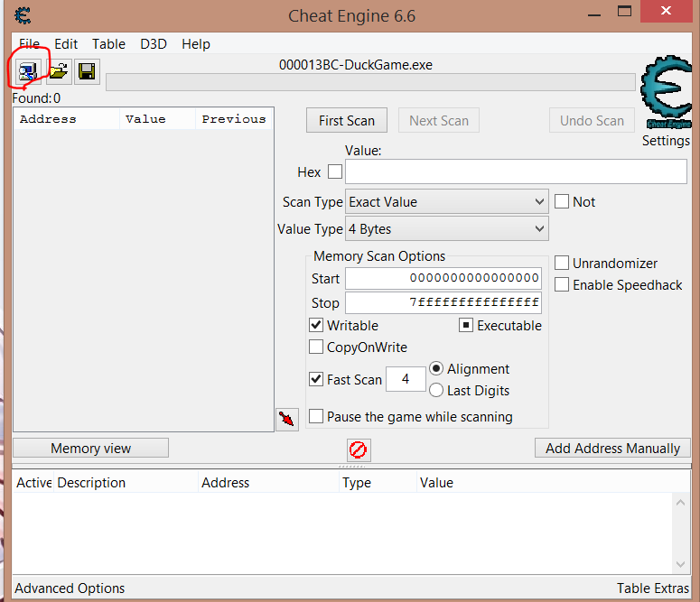
Task: Check Pause the game while scanning
Action: click(x=316, y=416)
